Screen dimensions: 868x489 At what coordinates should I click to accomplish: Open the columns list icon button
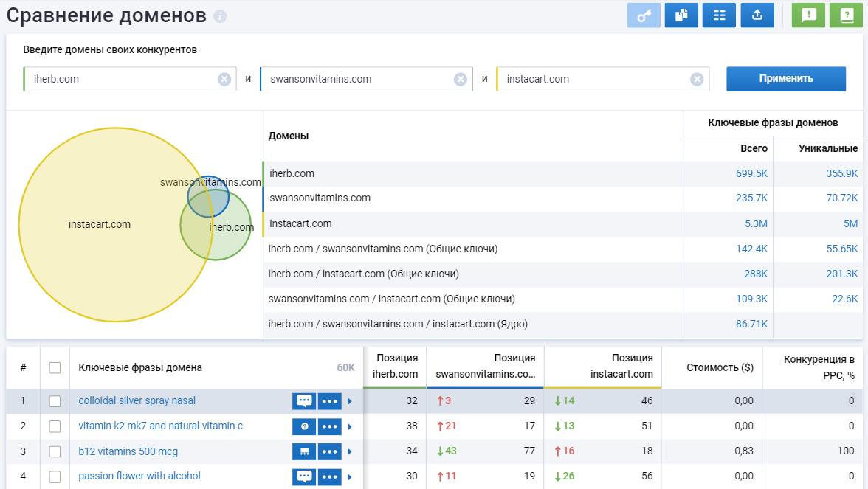(x=719, y=15)
